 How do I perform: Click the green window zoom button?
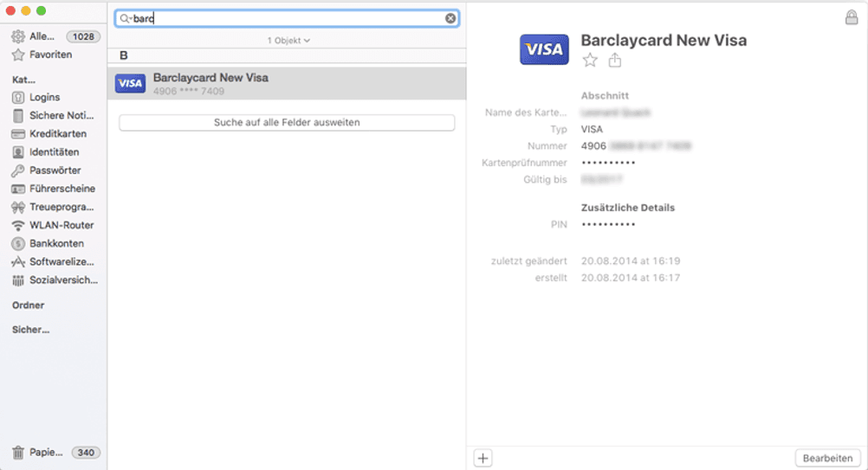[41, 10]
